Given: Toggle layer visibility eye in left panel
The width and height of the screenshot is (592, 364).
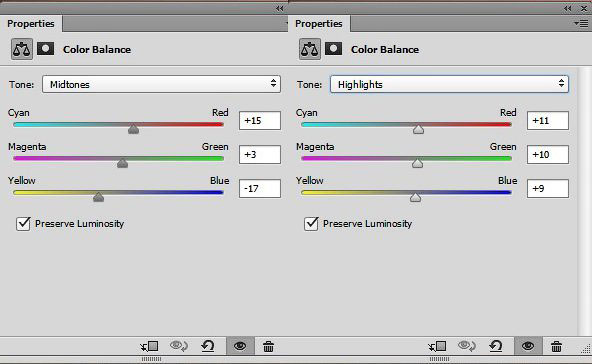Looking at the screenshot, I should click(240, 346).
